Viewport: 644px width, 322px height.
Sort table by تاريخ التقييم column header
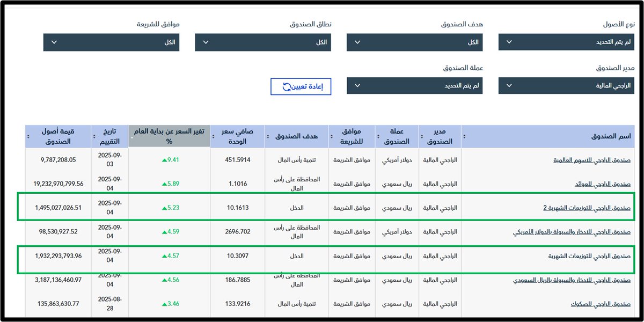(109, 136)
